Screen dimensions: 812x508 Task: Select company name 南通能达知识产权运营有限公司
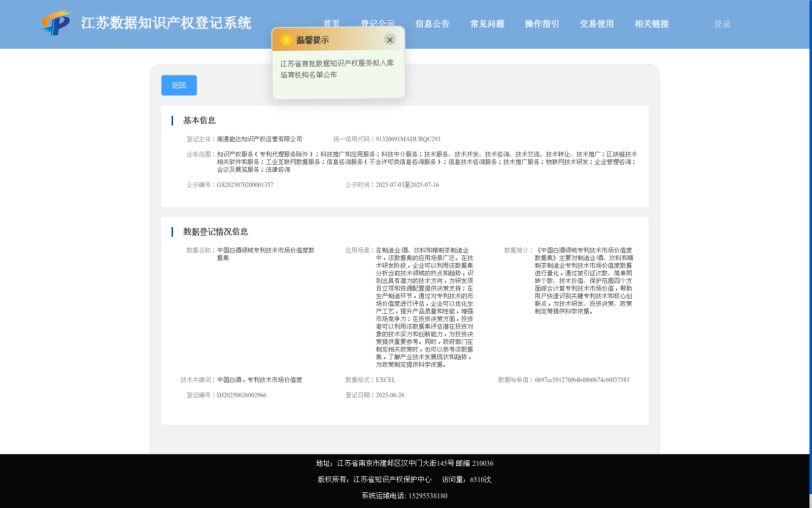point(259,139)
